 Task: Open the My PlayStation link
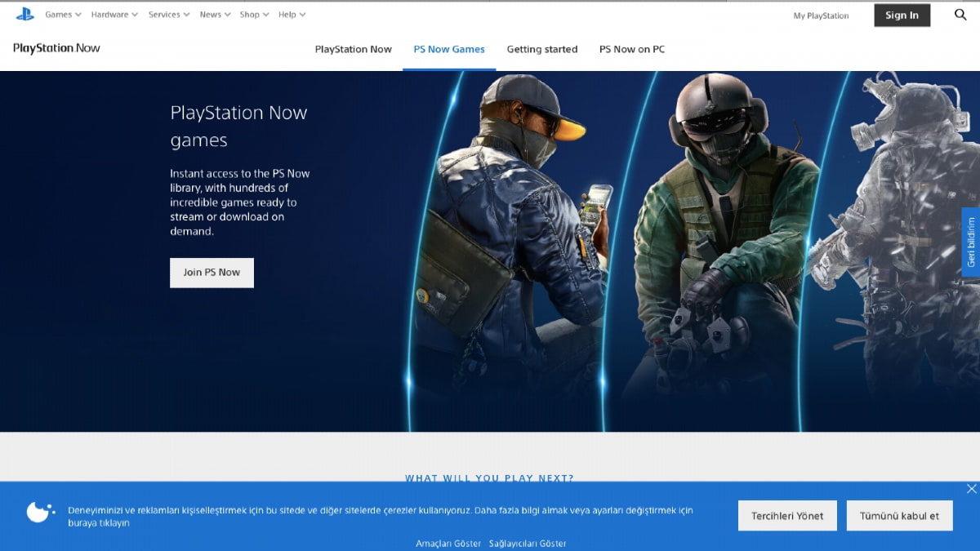(x=821, y=16)
